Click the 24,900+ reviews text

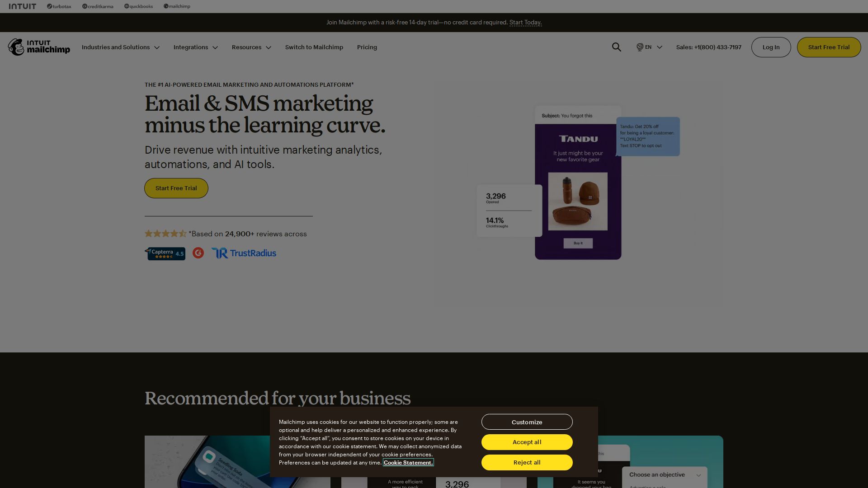248,234
